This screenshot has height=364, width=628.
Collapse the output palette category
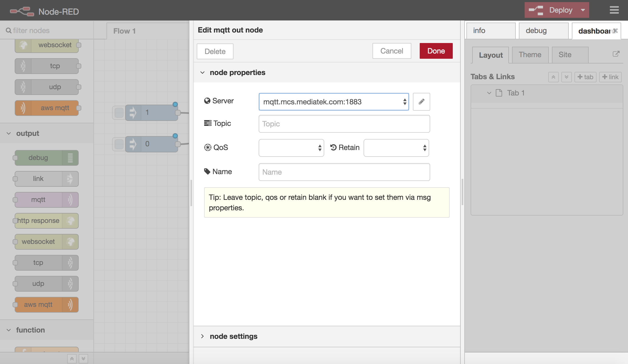(x=9, y=133)
